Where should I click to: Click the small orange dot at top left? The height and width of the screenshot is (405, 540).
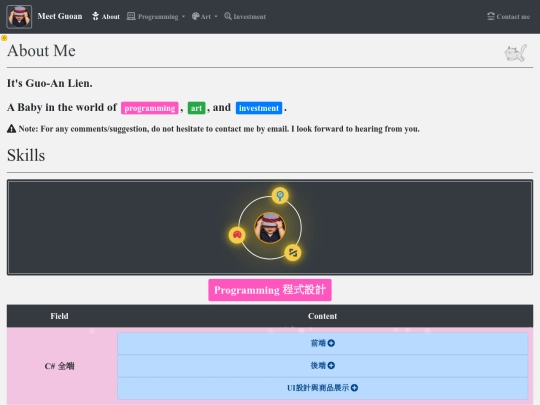coord(4,38)
